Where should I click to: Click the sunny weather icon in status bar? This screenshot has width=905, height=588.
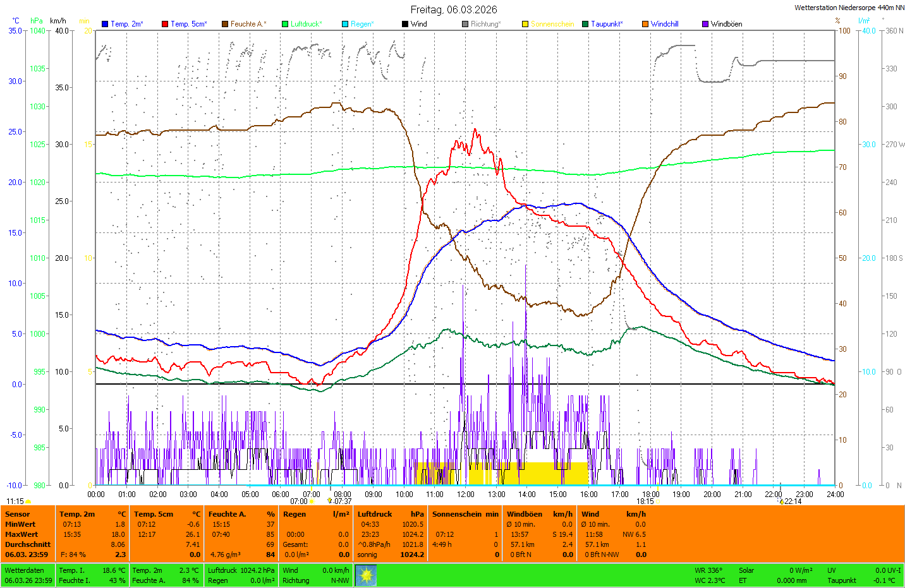pos(366,575)
